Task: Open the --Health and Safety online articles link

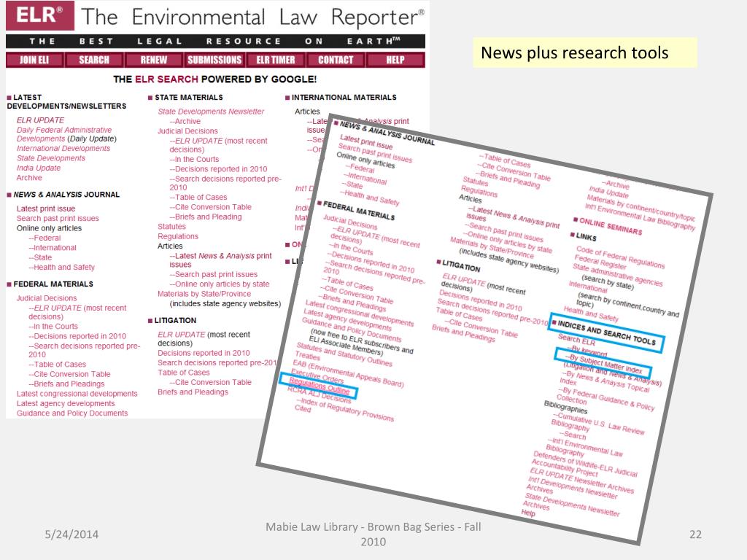Action: (x=61, y=267)
